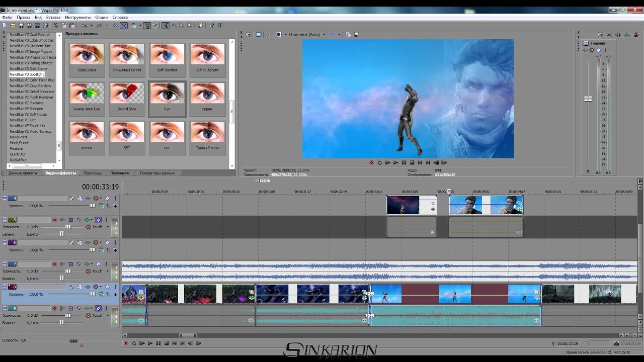Screen dimensions: 644x362
Task: Open track 9 automation Touch dropdown
Action: 108,315
